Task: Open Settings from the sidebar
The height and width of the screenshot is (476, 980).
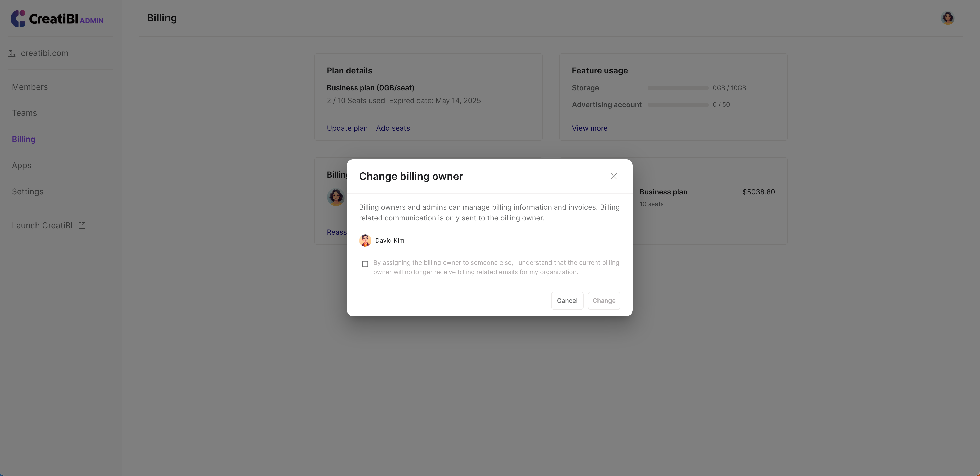Action: [x=28, y=192]
